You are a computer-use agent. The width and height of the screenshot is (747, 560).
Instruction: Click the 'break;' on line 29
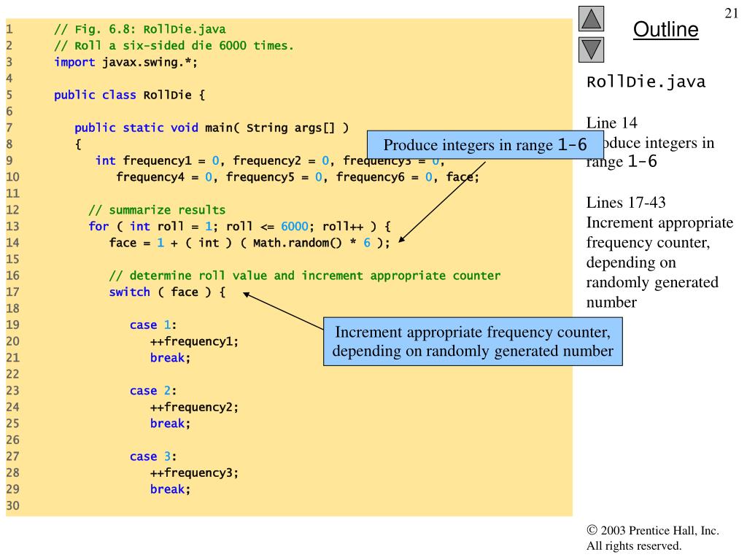[x=170, y=489]
